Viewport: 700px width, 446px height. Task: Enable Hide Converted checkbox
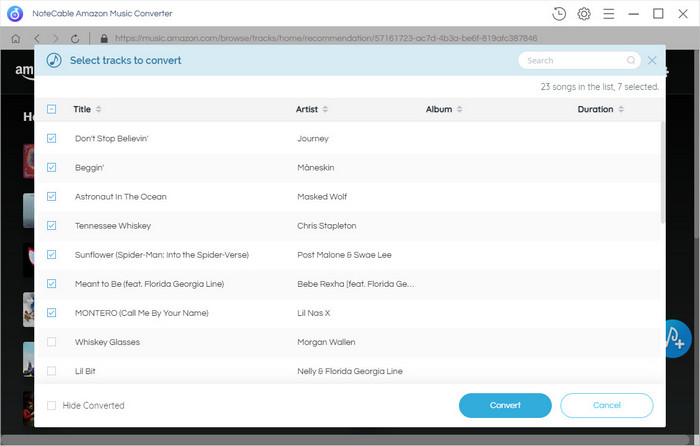click(x=51, y=405)
